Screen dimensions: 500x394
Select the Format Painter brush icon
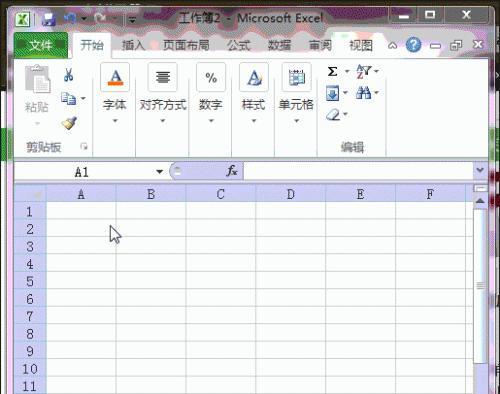point(69,123)
